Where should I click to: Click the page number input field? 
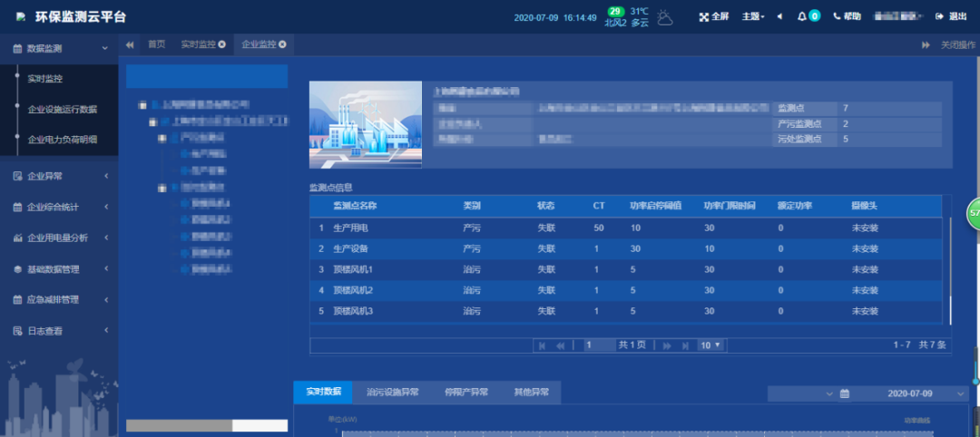[599, 345]
